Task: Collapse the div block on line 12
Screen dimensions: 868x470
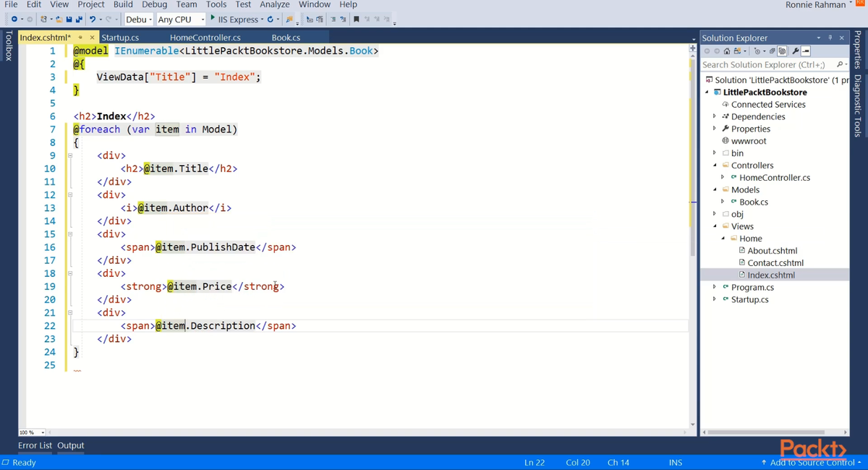Action: [x=70, y=195]
